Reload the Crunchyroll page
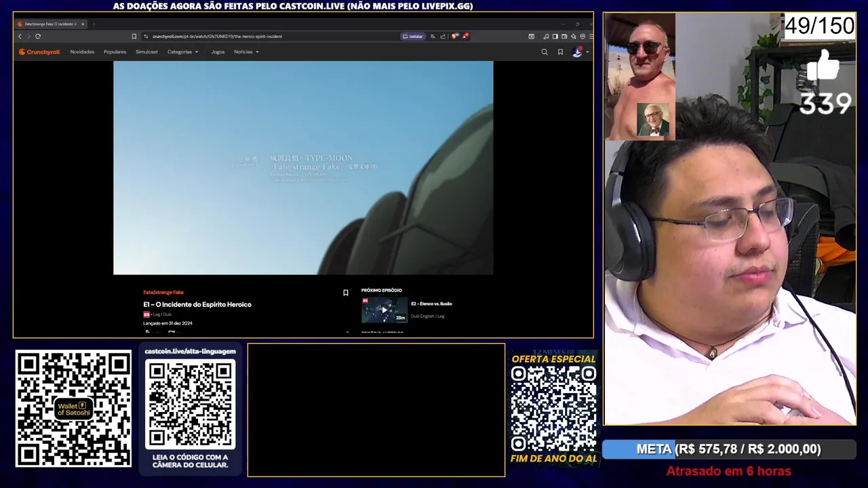The width and height of the screenshot is (868, 488). 38,36
